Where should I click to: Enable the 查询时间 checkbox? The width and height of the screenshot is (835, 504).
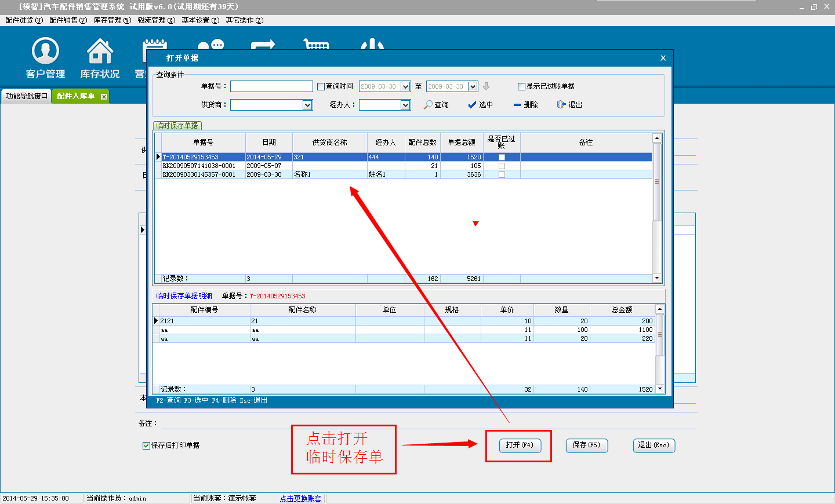321,86
